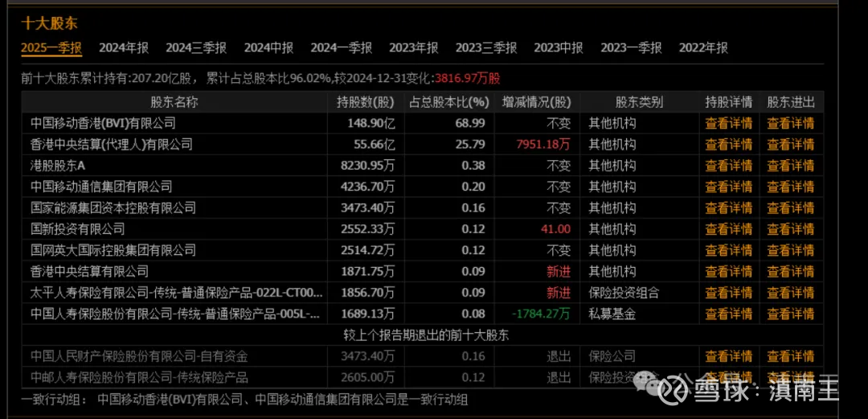Click the 股东进出 column header

point(791,102)
